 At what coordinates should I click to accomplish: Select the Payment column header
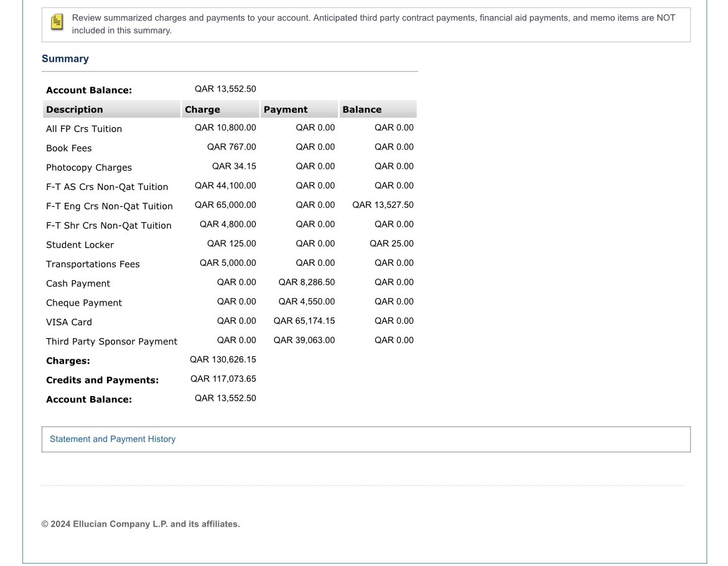point(299,109)
